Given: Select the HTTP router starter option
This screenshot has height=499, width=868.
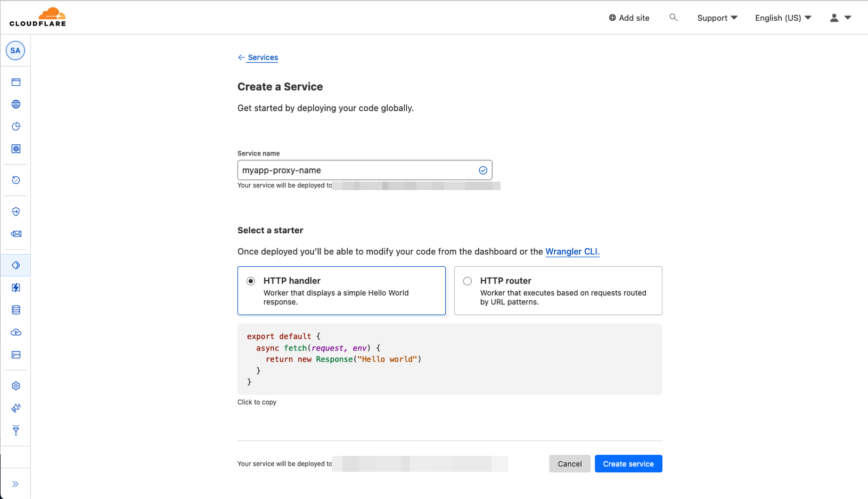Looking at the screenshot, I should pos(468,281).
